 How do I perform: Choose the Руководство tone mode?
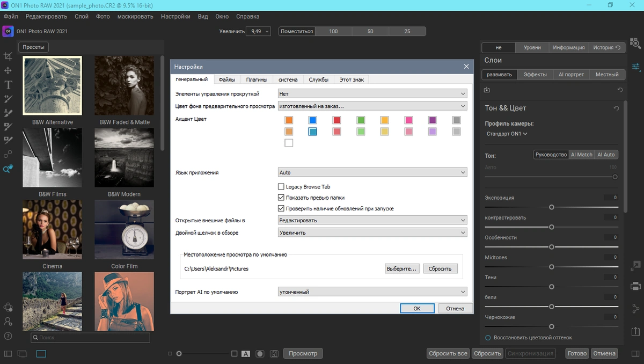click(551, 155)
